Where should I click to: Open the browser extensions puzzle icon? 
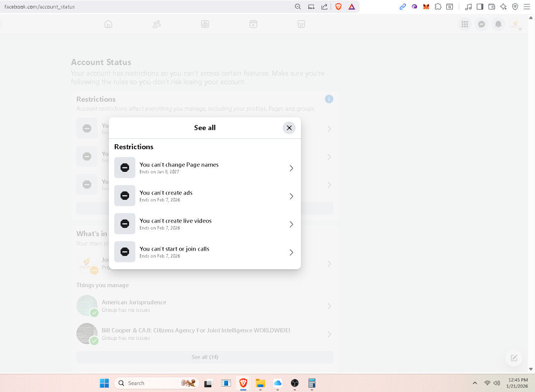tap(437, 7)
